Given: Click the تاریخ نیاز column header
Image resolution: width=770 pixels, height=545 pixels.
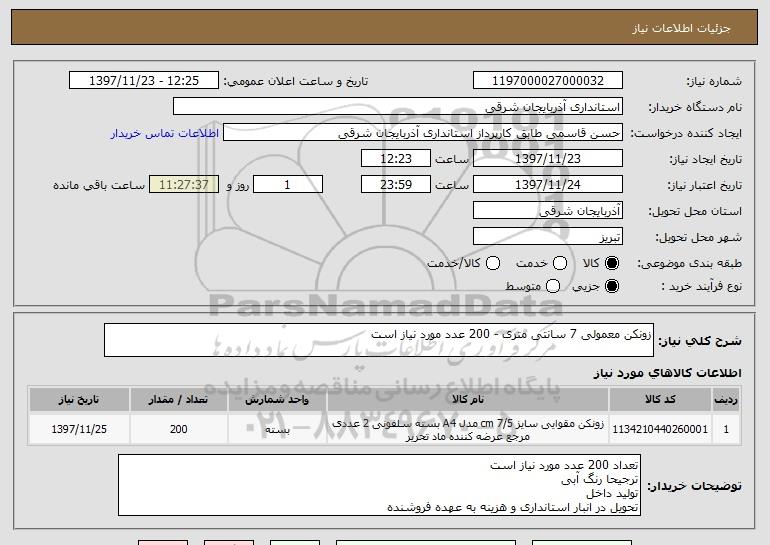Looking at the screenshot, I should click(x=79, y=400).
